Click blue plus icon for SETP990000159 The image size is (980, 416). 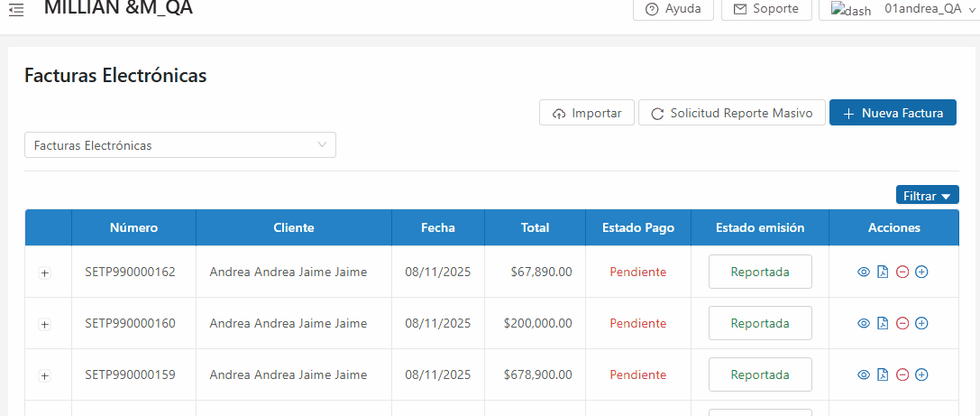coord(921,374)
